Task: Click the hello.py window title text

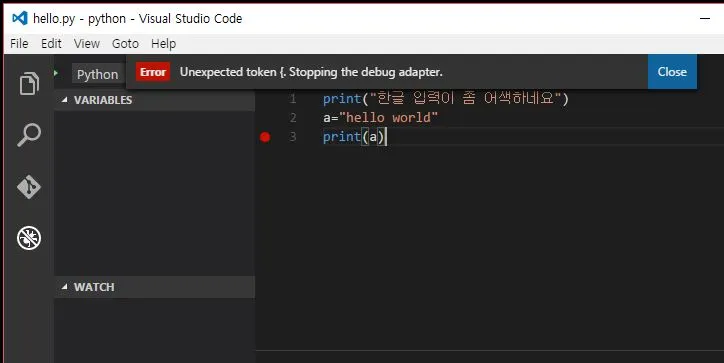Action: point(138,18)
